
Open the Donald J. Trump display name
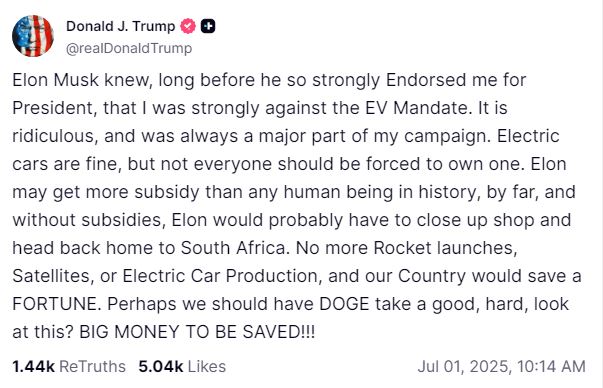pyautogui.click(x=120, y=26)
